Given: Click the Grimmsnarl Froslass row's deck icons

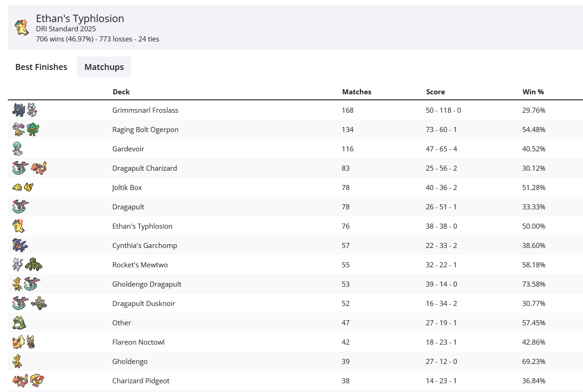Looking at the screenshot, I should click(x=25, y=110).
